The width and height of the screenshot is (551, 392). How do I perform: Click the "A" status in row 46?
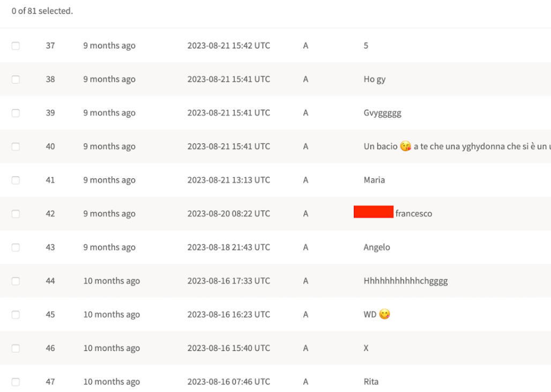(x=305, y=348)
